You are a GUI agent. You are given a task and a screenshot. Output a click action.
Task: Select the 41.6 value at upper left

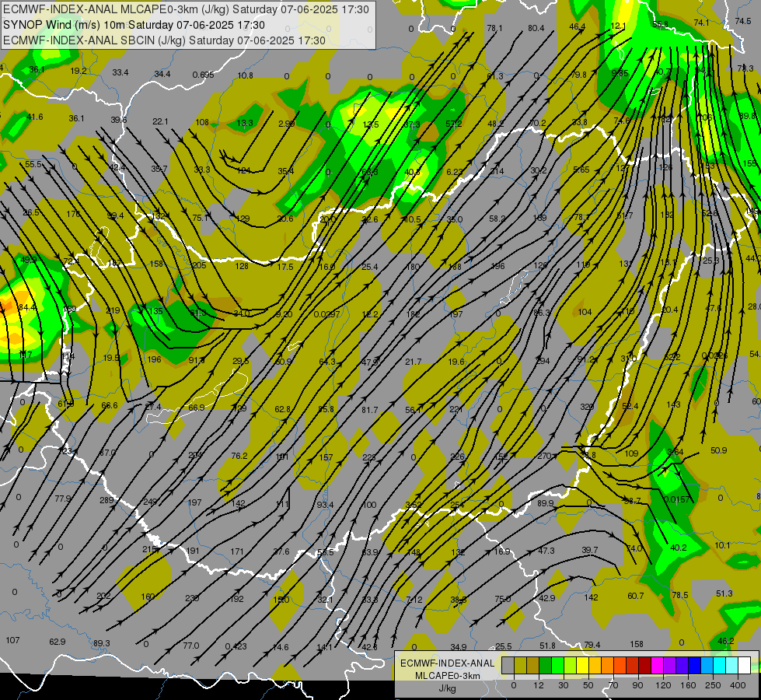pyautogui.click(x=34, y=117)
